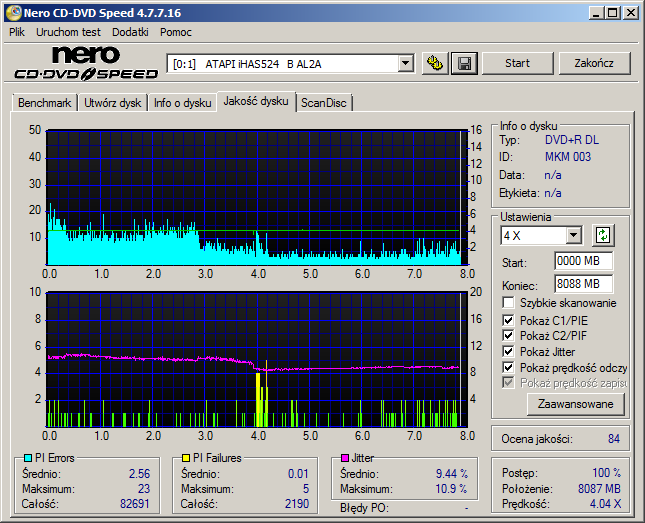Viewport: 645px width, 523px height.
Task: Close the Nero CD-DVD Speed window
Action: 631,13
